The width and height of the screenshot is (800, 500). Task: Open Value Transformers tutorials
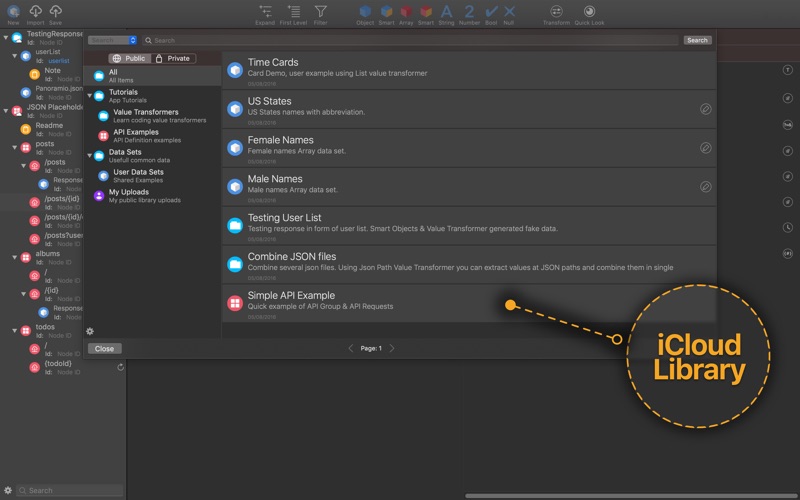click(x=152, y=116)
